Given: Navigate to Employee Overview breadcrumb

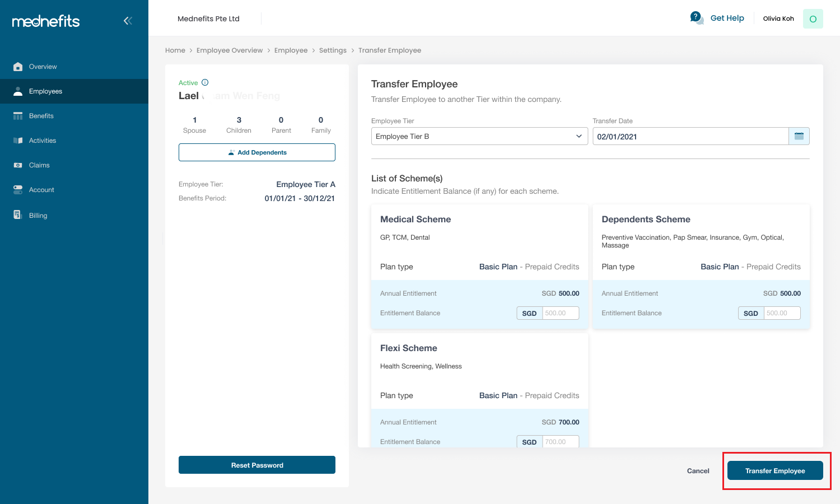Looking at the screenshot, I should (x=230, y=50).
